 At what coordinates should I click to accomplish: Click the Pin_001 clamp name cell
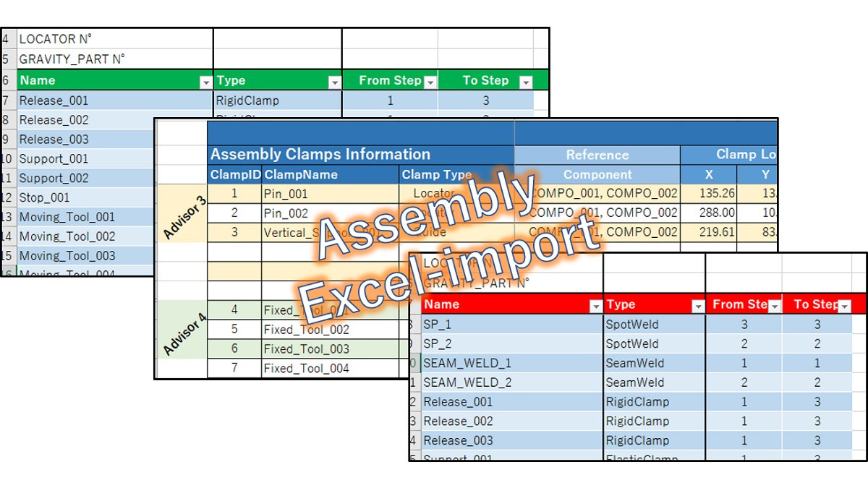[x=330, y=194]
